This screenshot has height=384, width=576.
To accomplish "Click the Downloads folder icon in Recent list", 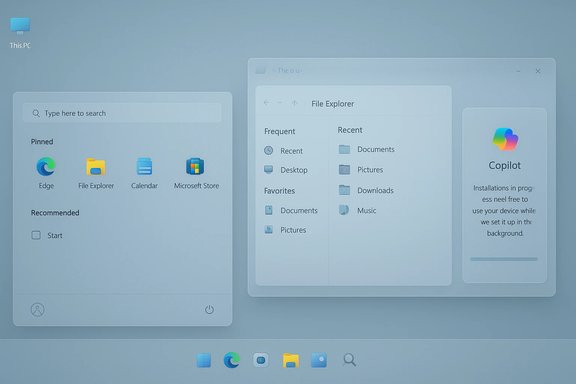I will pyautogui.click(x=344, y=190).
